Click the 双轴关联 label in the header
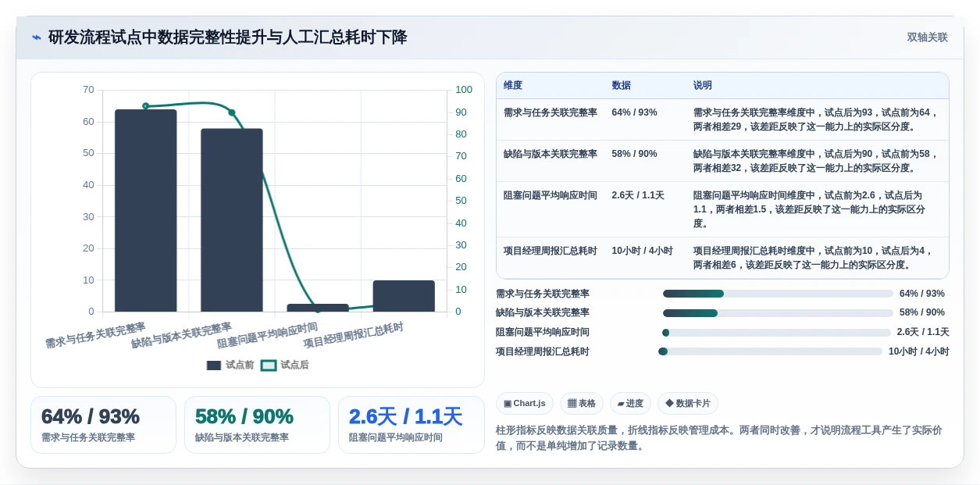The width and height of the screenshot is (980, 485). [927, 37]
